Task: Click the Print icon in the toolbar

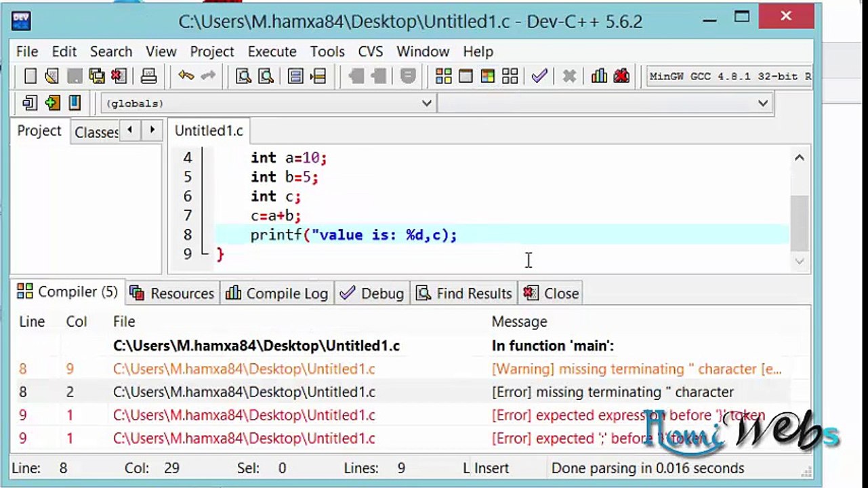Action: click(148, 76)
